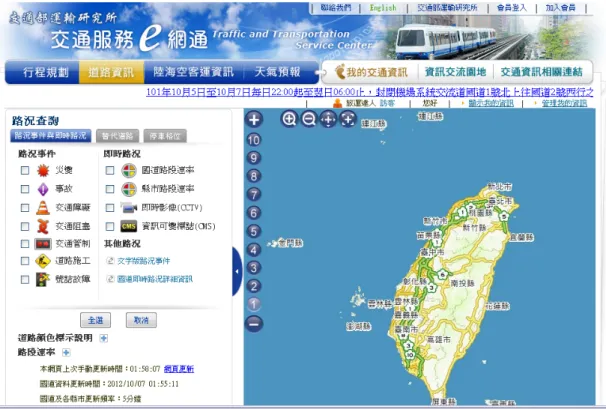Toggle 資訊可變標誌(CMS) checkbox
This screenshot has height=409, width=606.
click(x=110, y=226)
